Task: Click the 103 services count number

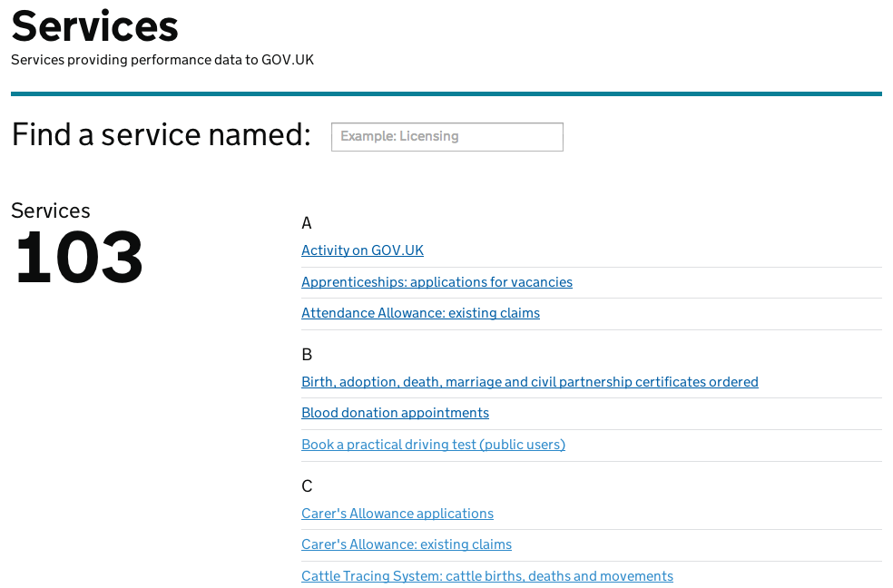Action: click(79, 258)
